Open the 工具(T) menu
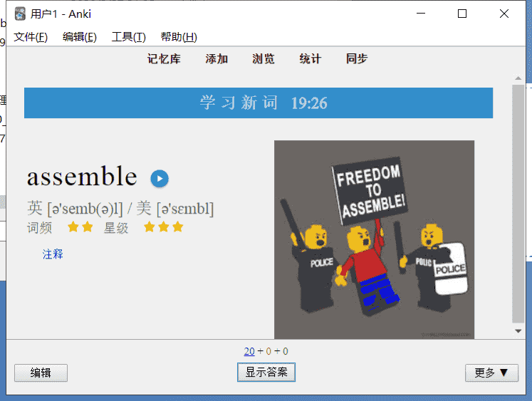This screenshot has height=401, width=532. (129, 37)
